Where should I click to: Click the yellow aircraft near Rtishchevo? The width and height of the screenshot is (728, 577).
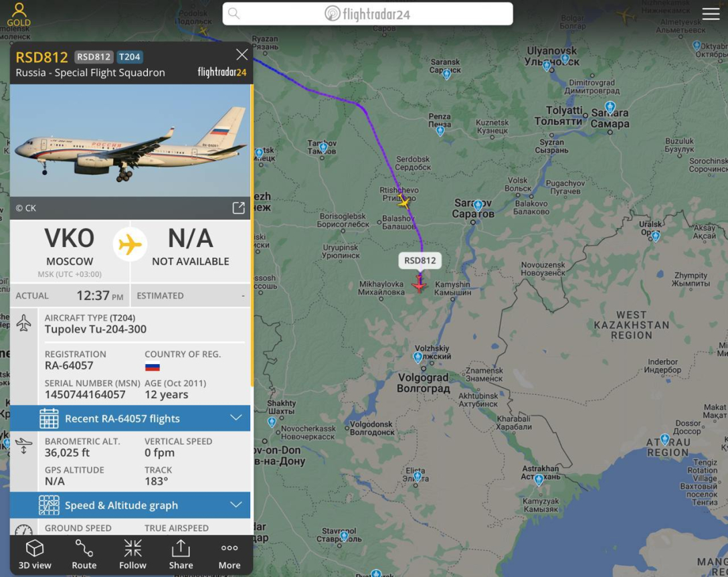point(403,202)
